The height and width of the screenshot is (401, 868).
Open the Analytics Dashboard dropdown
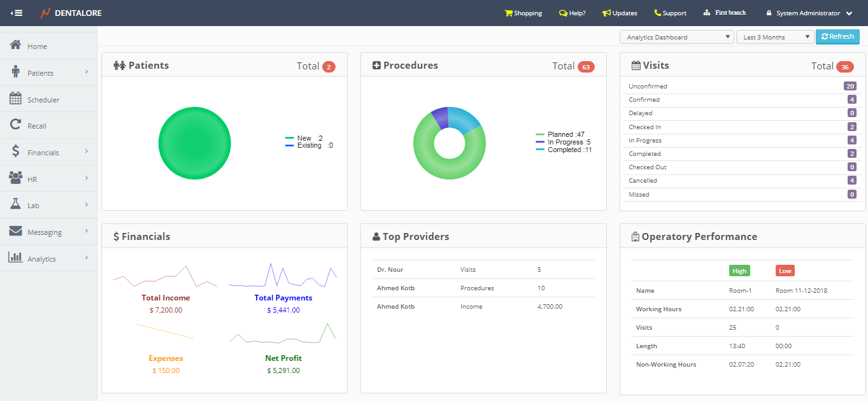coord(676,37)
